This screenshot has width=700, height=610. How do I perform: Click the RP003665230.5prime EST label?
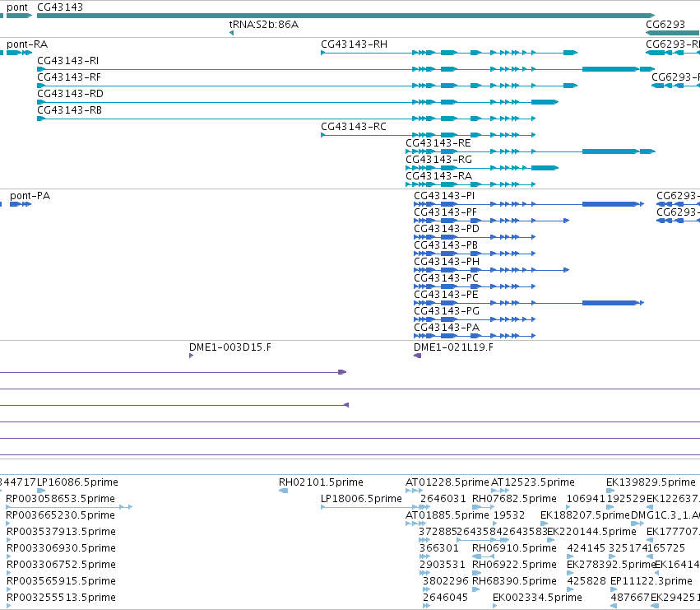pyautogui.click(x=60, y=515)
